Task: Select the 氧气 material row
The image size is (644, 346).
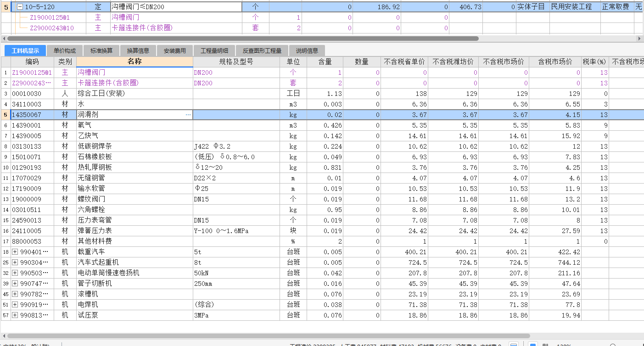Action: [x=321, y=125]
